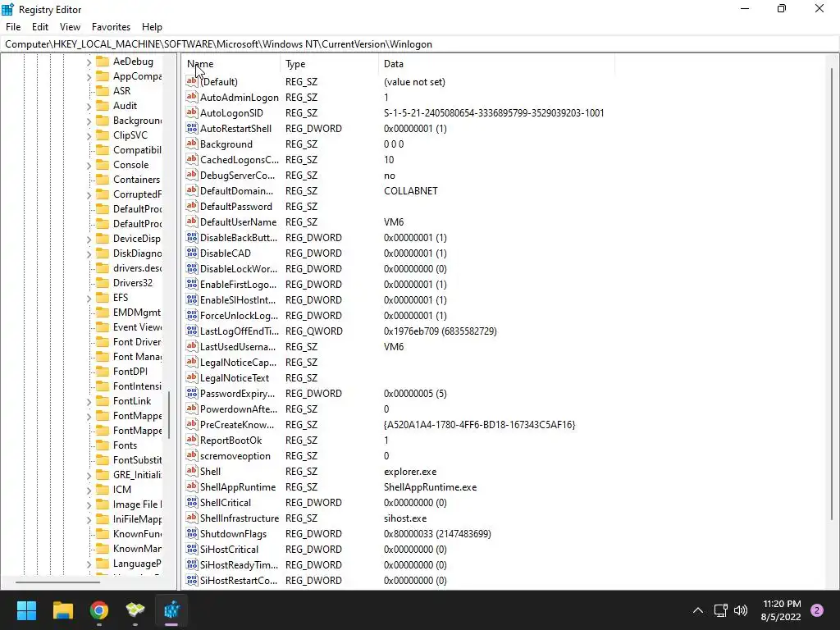The height and width of the screenshot is (630, 840).
Task: Click the network icon in system tray
Action: tap(720, 610)
